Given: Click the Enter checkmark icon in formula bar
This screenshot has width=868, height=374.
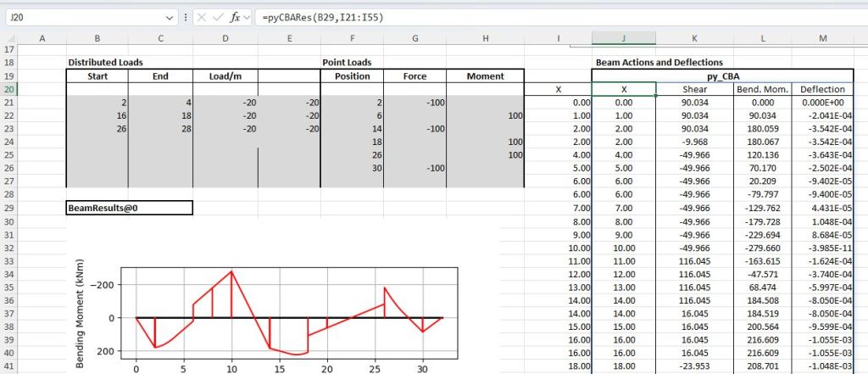Looking at the screenshot, I should pyautogui.click(x=219, y=17).
